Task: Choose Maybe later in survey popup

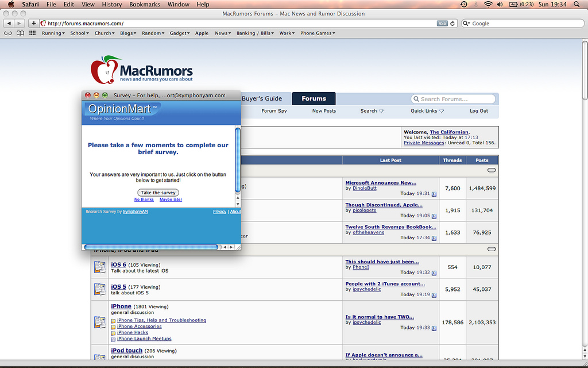Action: (171, 200)
